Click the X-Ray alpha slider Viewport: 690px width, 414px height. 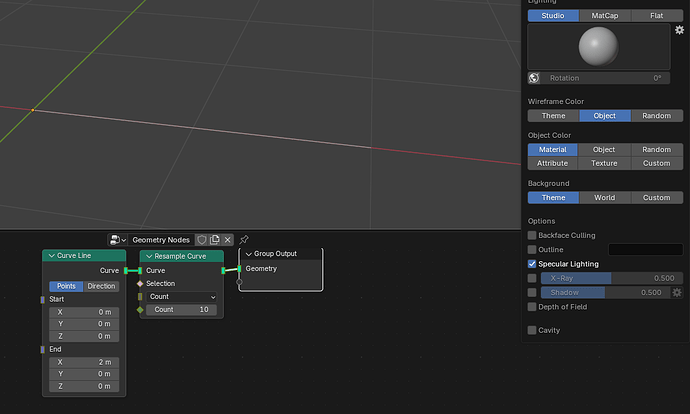pyautogui.click(x=612, y=278)
